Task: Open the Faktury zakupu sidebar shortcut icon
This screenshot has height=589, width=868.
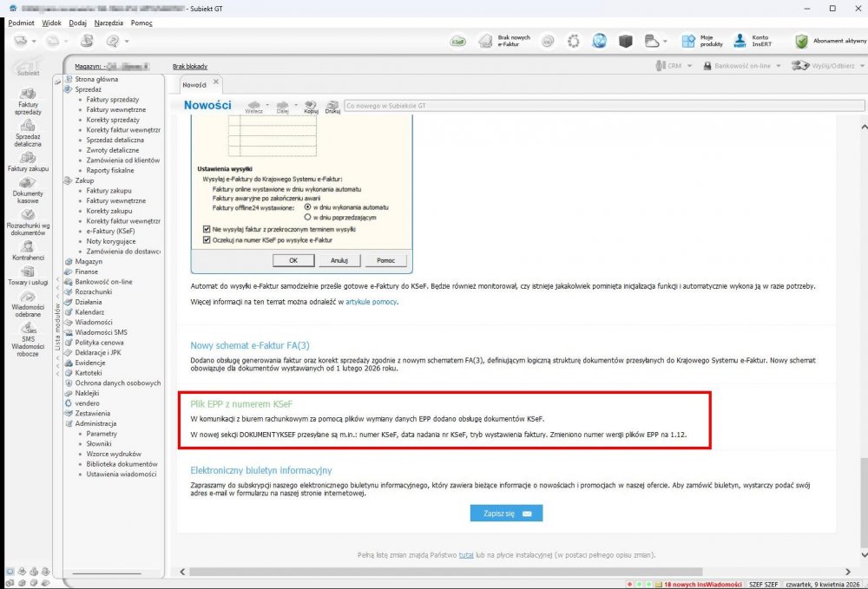Action: (x=28, y=158)
